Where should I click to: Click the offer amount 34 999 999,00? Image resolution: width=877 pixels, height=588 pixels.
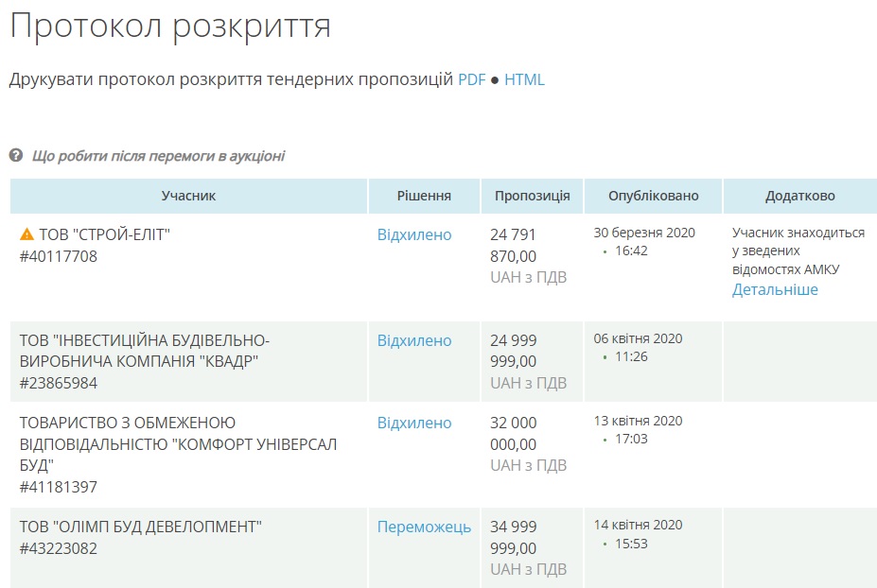(514, 537)
